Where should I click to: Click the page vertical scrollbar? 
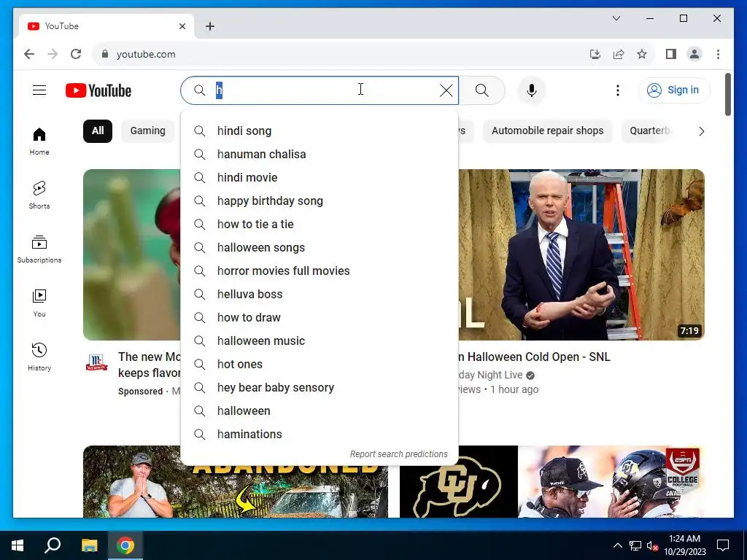pyautogui.click(x=728, y=95)
